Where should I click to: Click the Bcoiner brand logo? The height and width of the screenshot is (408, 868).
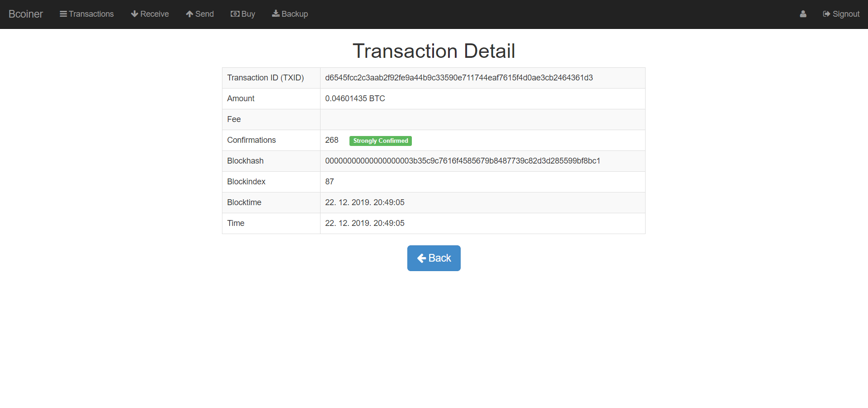click(26, 14)
